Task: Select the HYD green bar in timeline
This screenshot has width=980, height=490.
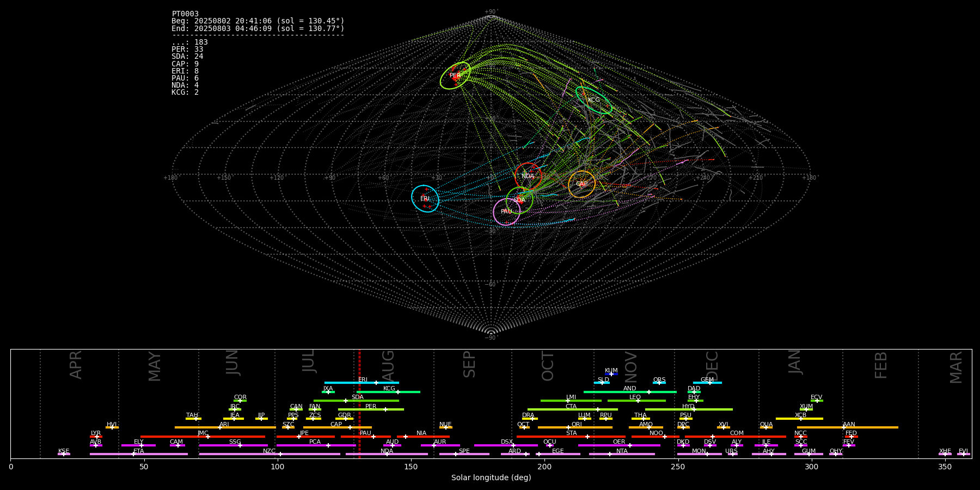Action: (689, 409)
